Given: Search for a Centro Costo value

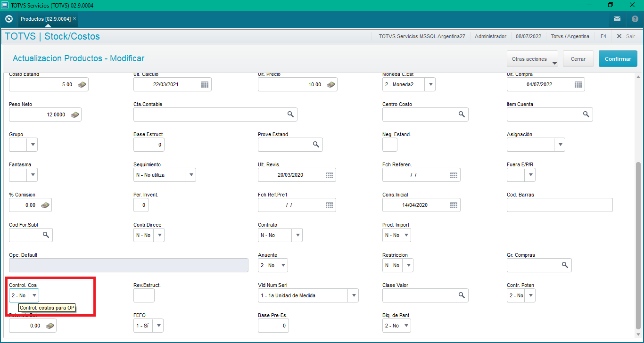Looking at the screenshot, I should (461, 114).
